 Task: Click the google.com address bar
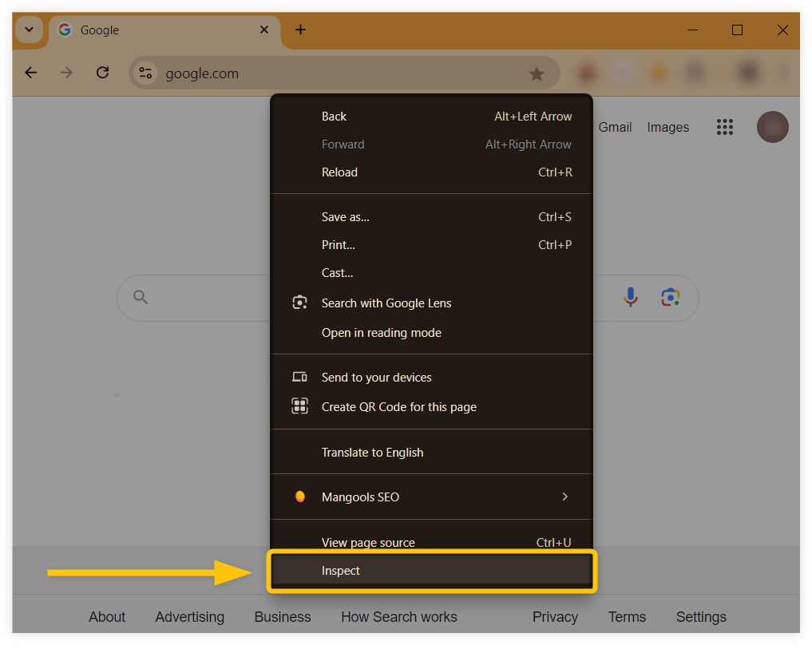tap(344, 73)
